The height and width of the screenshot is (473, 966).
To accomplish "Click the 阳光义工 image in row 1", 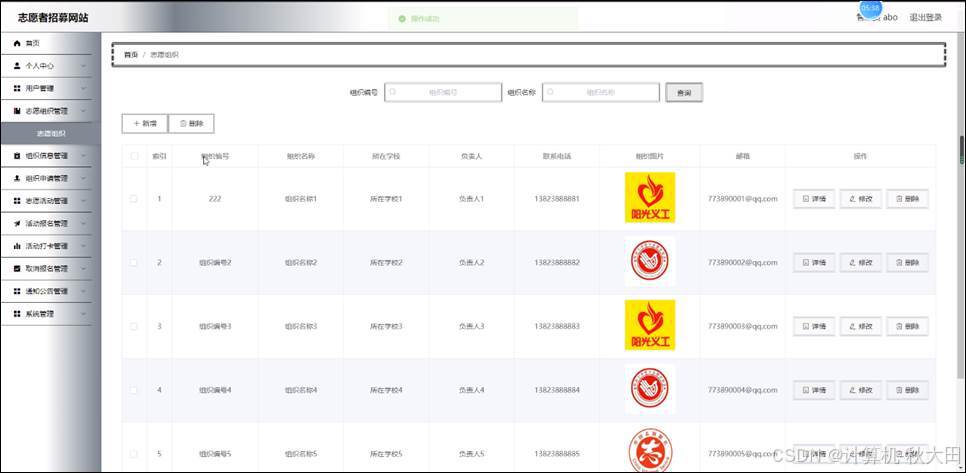I will (649, 198).
